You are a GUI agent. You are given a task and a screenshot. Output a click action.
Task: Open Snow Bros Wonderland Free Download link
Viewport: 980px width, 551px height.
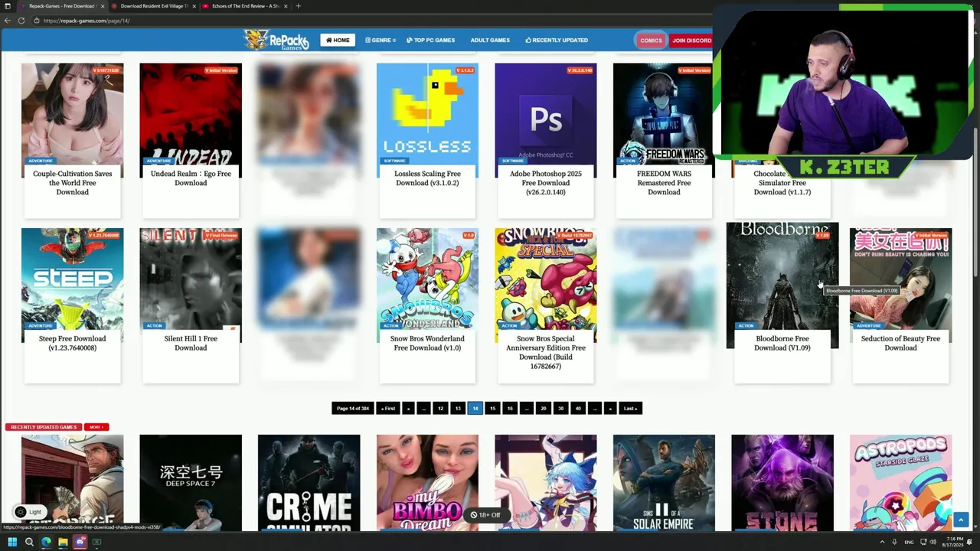427,343
